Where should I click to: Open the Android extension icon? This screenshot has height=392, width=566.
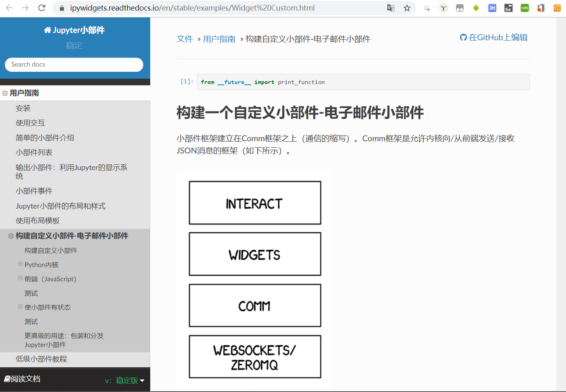coord(475,8)
